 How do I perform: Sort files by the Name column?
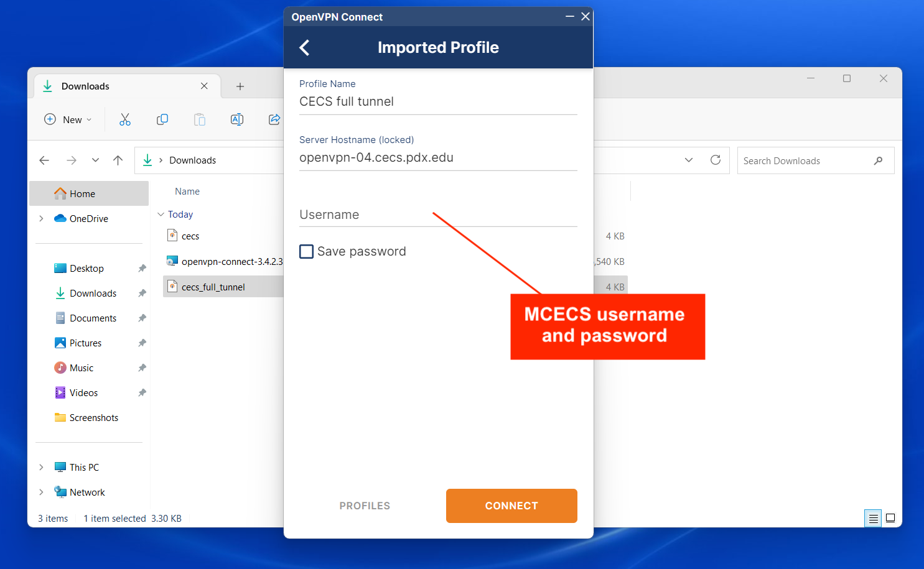coord(187,192)
